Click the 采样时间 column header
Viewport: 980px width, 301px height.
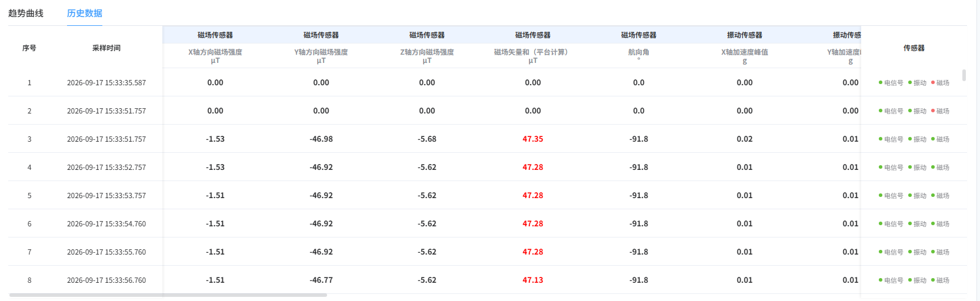coord(106,48)
